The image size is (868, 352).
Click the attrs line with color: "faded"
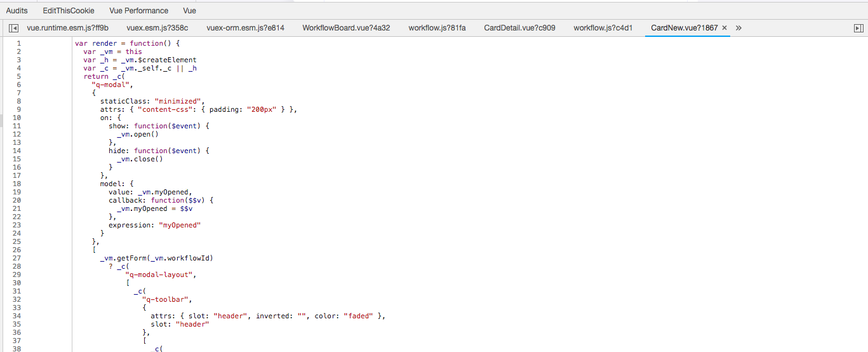(x=268, y=316)
